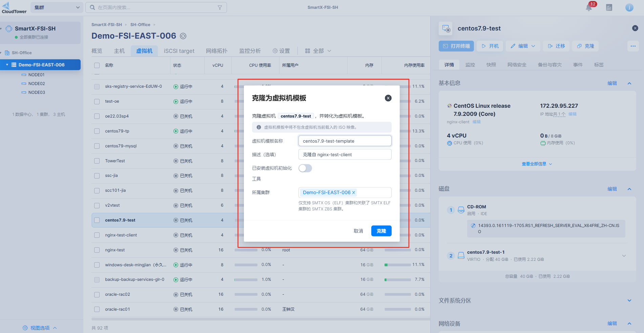Click the filter icon in search bar
The height and width of the screenshot is (333, 644).
[x=220, y=7]
